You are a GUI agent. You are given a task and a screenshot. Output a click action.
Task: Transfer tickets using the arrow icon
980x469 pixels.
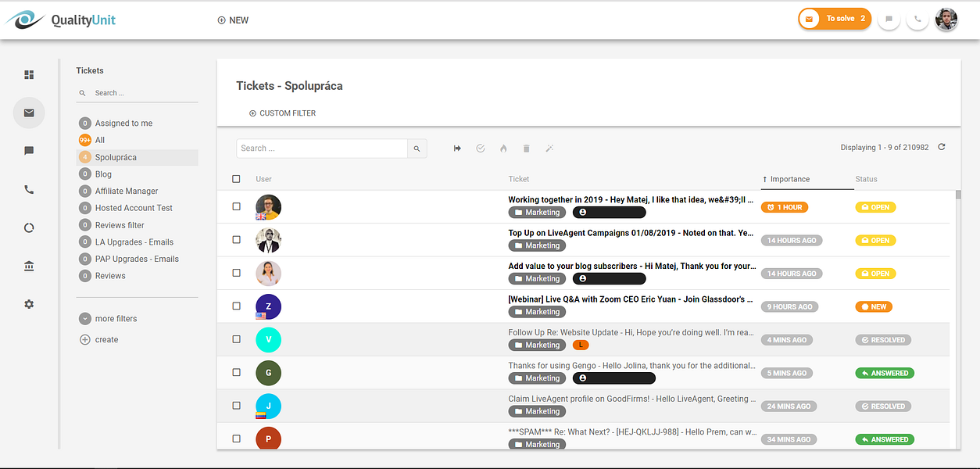pos(457,148)
